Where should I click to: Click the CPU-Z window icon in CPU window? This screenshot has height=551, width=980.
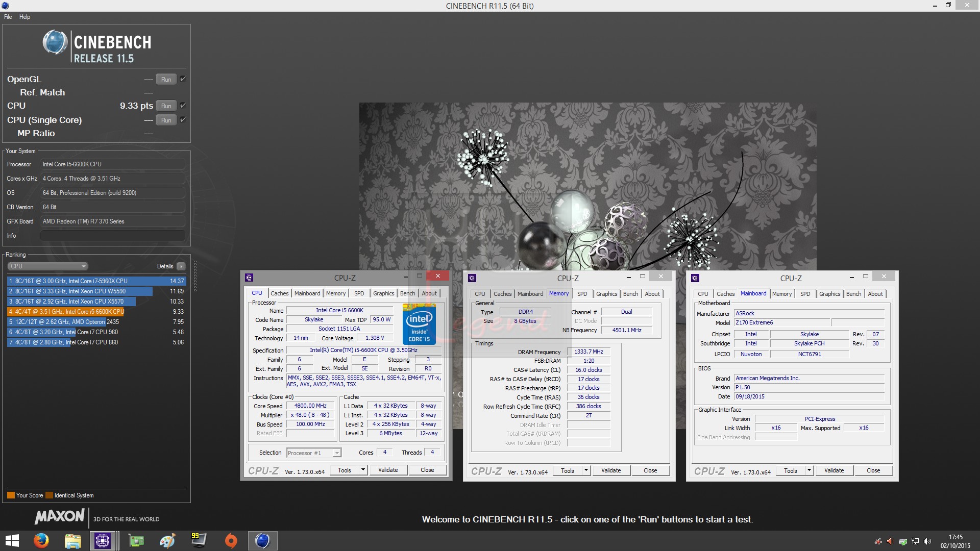pos(249,278)
